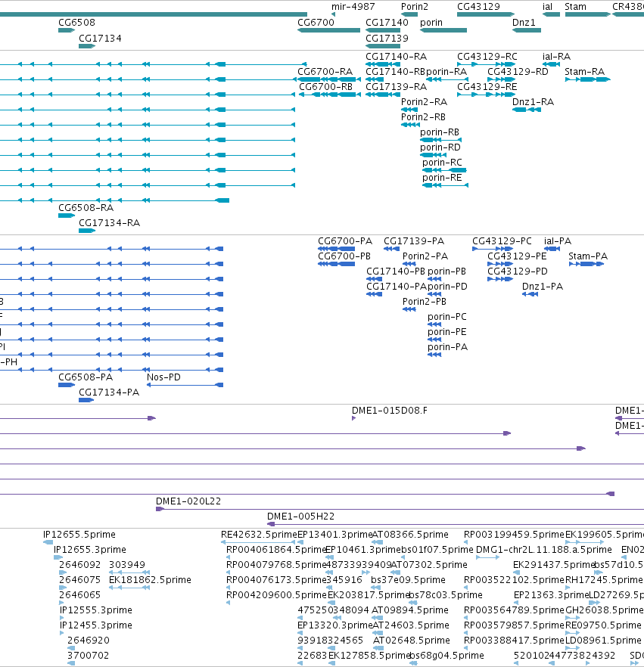Click transcript porin-RA

[x=447, y=79]
